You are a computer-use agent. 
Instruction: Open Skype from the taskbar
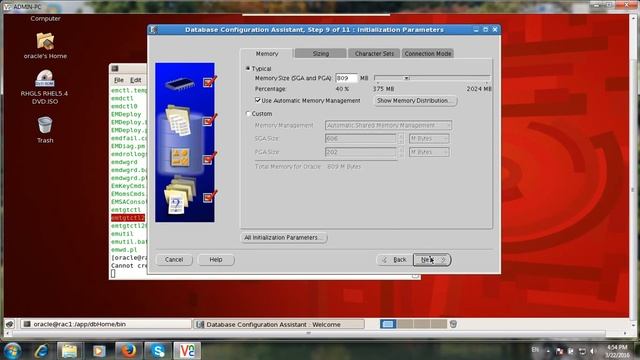click(158, 351)
